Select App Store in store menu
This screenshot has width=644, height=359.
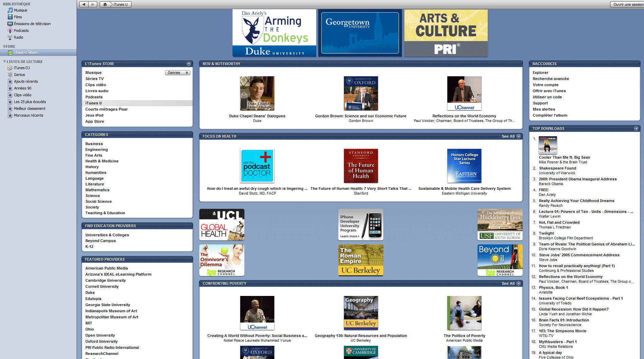click(95, 121)
